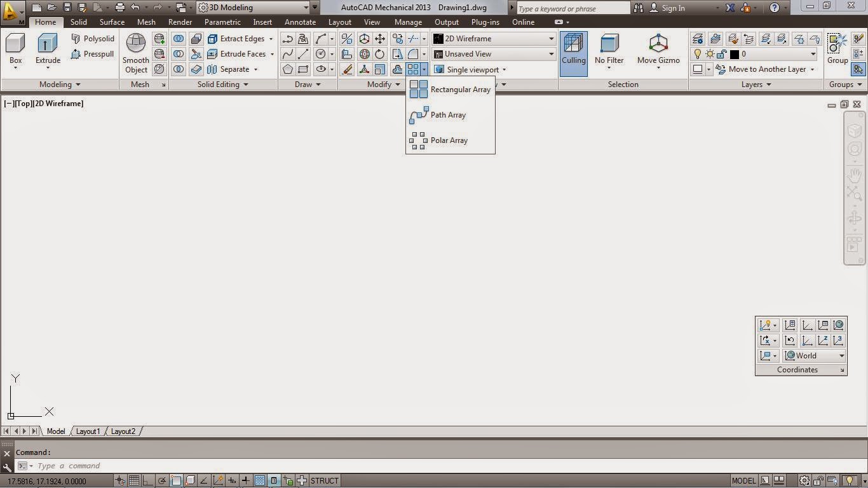The width and height of the screenshot is (868, 488).
Task: Expand the Modeling panel
Action: pyautogui.click(x=60, y=85)
